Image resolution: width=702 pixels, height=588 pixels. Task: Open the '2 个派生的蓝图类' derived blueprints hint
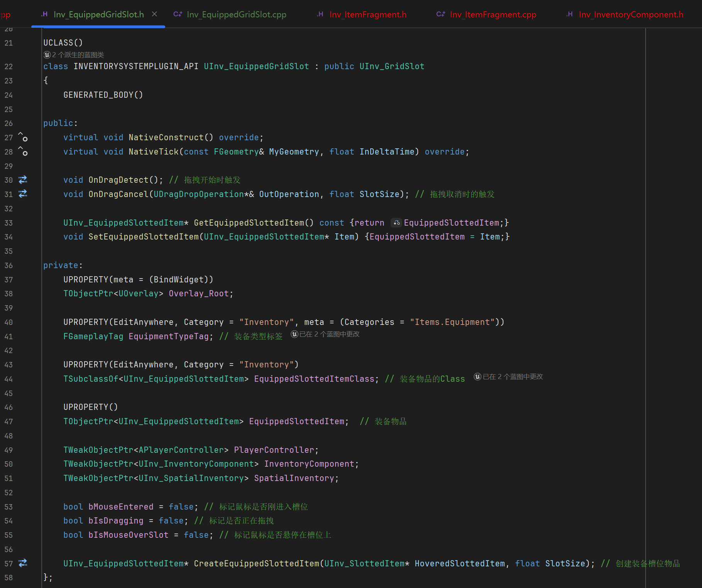(x=74, y=55)
